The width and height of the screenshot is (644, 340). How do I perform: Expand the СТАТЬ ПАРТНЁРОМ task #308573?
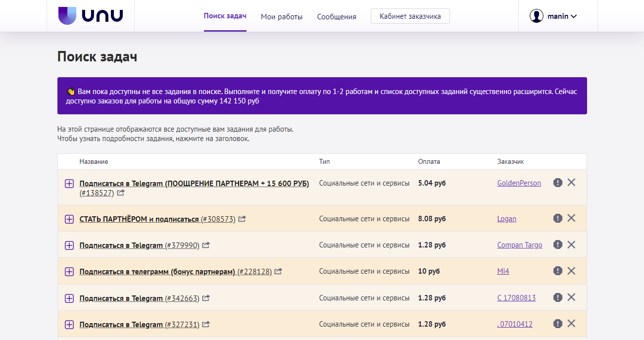coord(69,219)
